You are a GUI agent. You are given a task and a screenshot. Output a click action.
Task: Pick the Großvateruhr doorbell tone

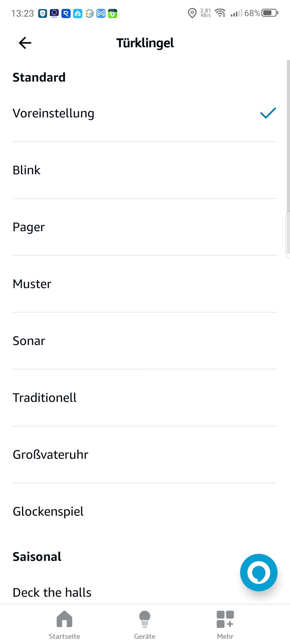click(x=50, y=455)
